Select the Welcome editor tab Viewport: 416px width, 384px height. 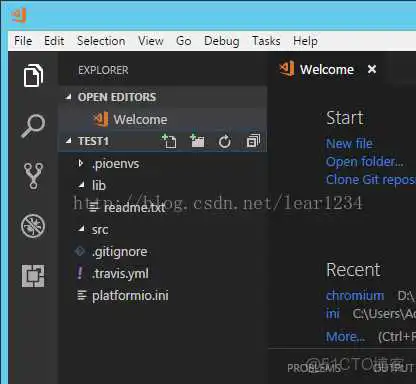pyautogui.click(x=327, y=69)
